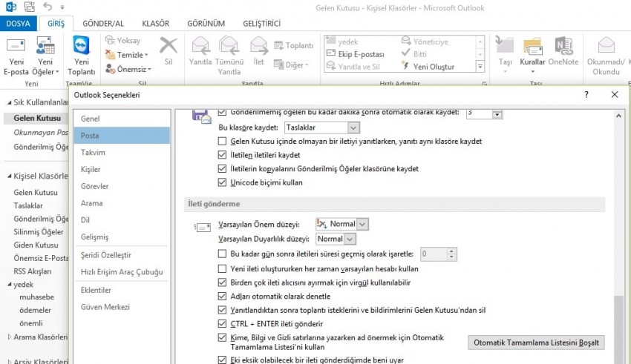Image resolution: width=631 pixels, height=364 pixels.
Task: Collapse the yedek folder
Action: coord(9,285)
